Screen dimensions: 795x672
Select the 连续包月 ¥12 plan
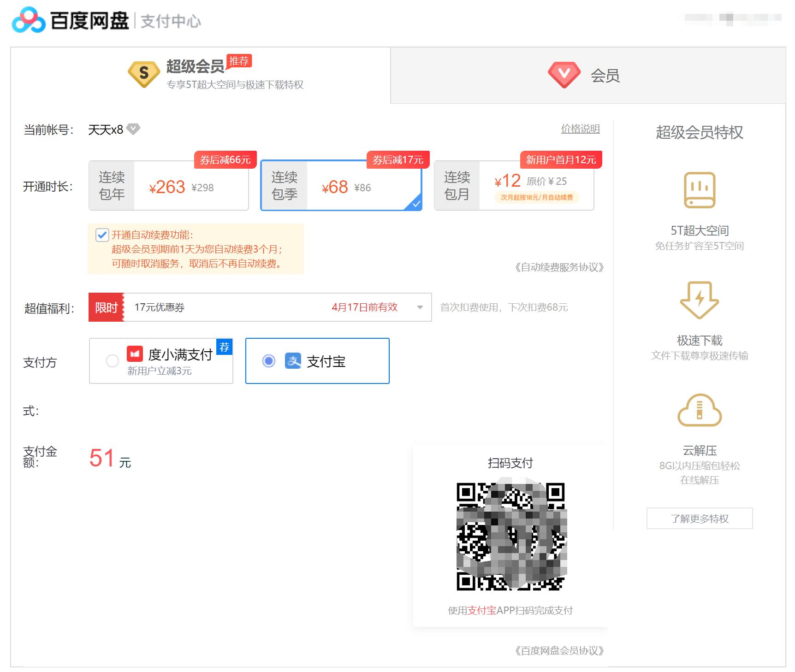point(514,186)
